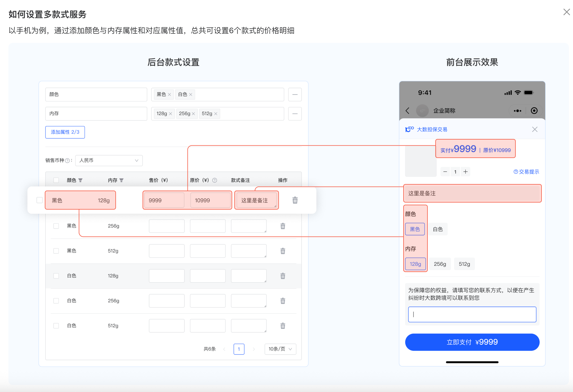Open 原价 help question-mark icon

click(x=215, y=180)
